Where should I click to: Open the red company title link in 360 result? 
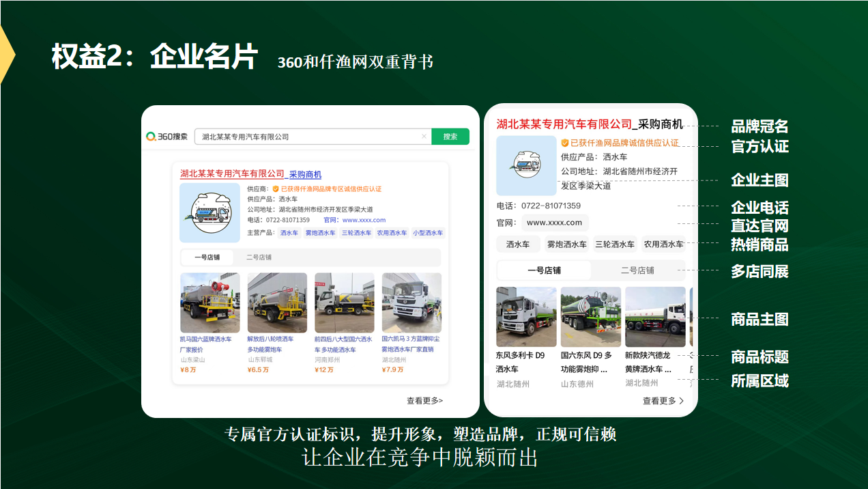pos(232,174)
